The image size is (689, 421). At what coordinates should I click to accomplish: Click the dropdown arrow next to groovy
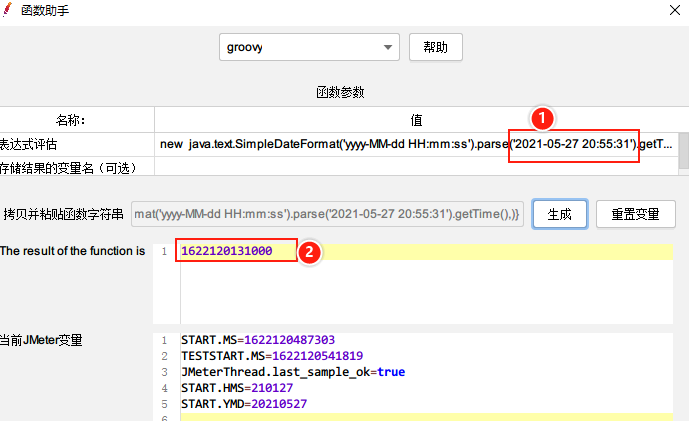tap(388, 47)
